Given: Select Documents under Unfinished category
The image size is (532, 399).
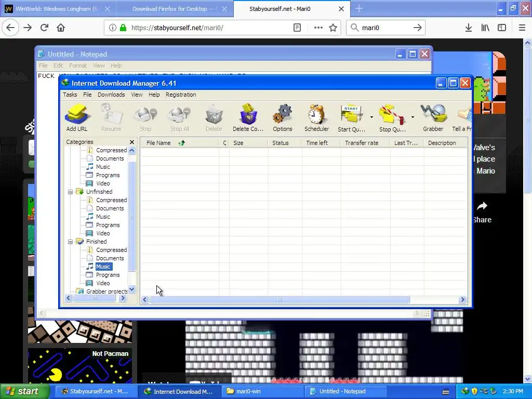Looking at the screenshot, I should [x=110, y=208].
